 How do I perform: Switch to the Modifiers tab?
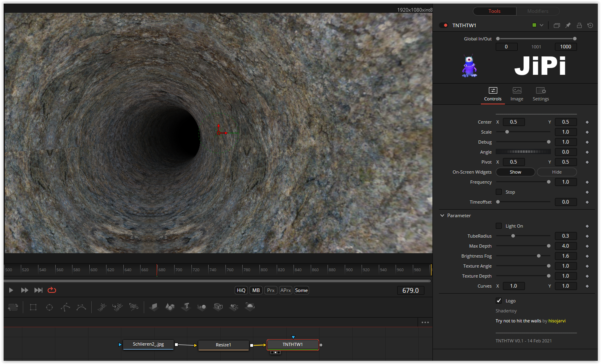(x=538, y=11)
